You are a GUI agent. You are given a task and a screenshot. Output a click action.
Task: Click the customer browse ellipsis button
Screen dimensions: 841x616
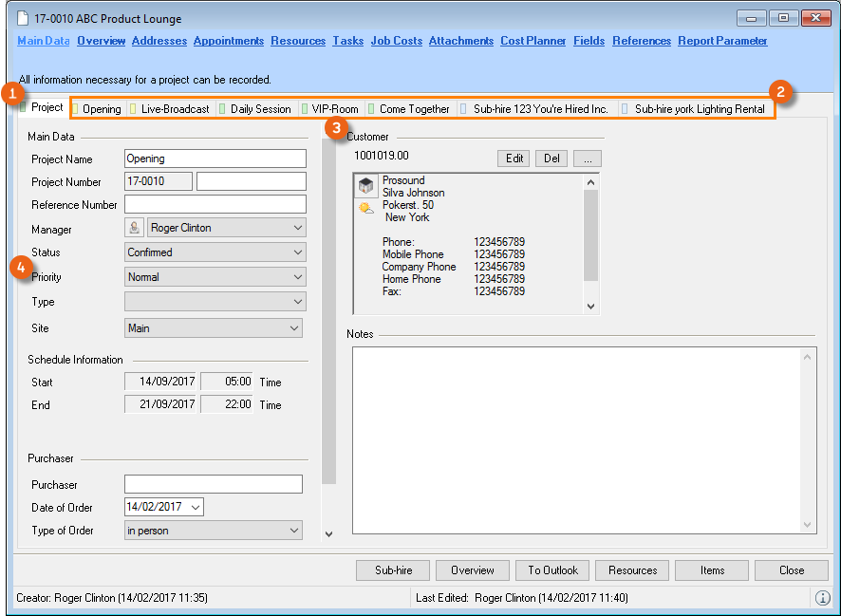click(x=587, y=159)
